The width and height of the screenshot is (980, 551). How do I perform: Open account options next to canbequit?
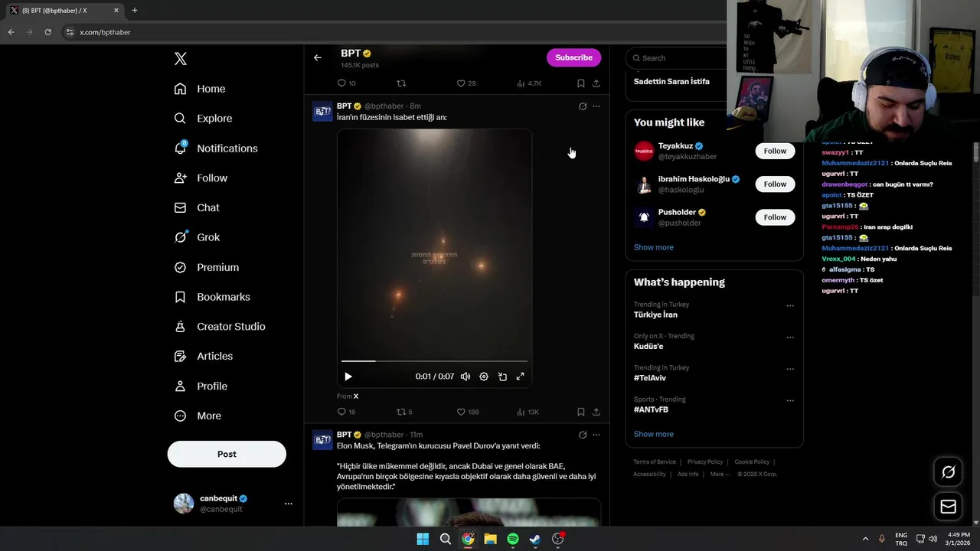pyautogui.click(x=289, y=504)
